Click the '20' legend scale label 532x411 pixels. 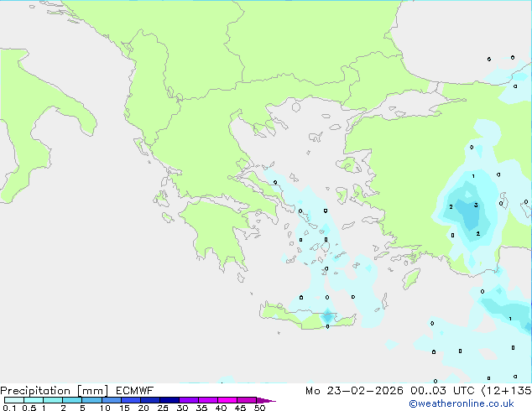pyautogui.click(x=143, y=408)
